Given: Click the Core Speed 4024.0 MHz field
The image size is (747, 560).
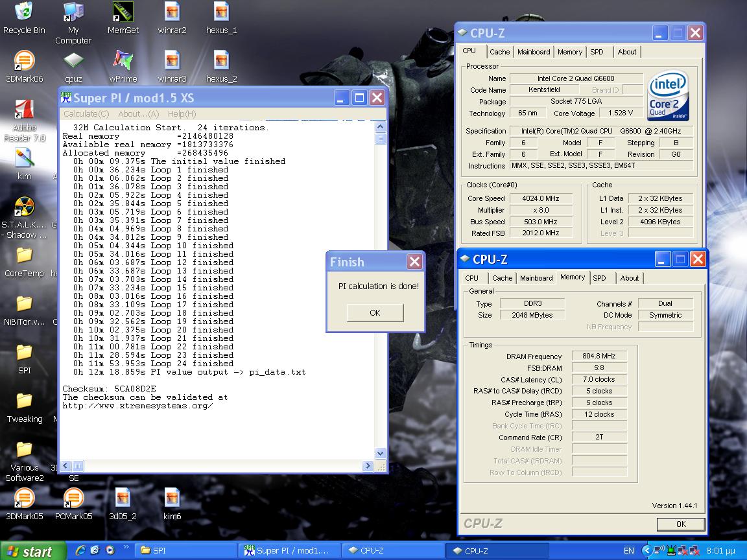Looking at the screenshot, I should pyautogui.click(x=540, y=198).
